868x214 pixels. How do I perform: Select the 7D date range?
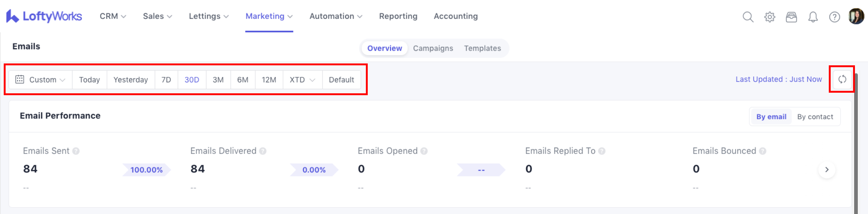[x=166, y=80]
